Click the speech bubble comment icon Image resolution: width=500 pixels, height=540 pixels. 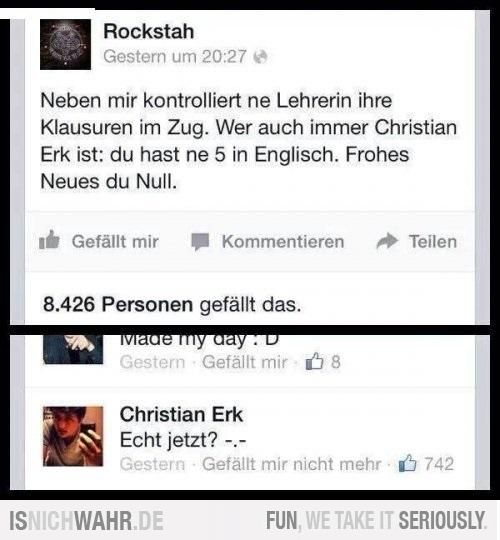pyautogui.click(x=200, y=241)
